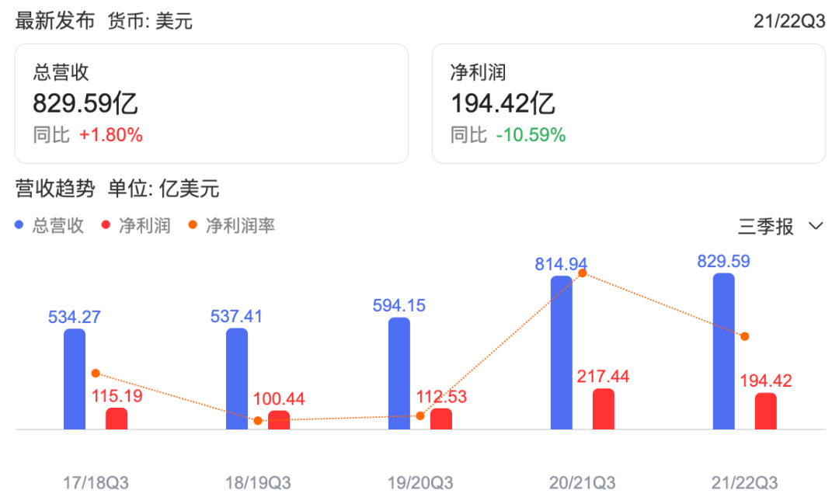The image size is (839, 504).
Task: Select the blue 594.15 revenue bar
Action: coord(399,374)
